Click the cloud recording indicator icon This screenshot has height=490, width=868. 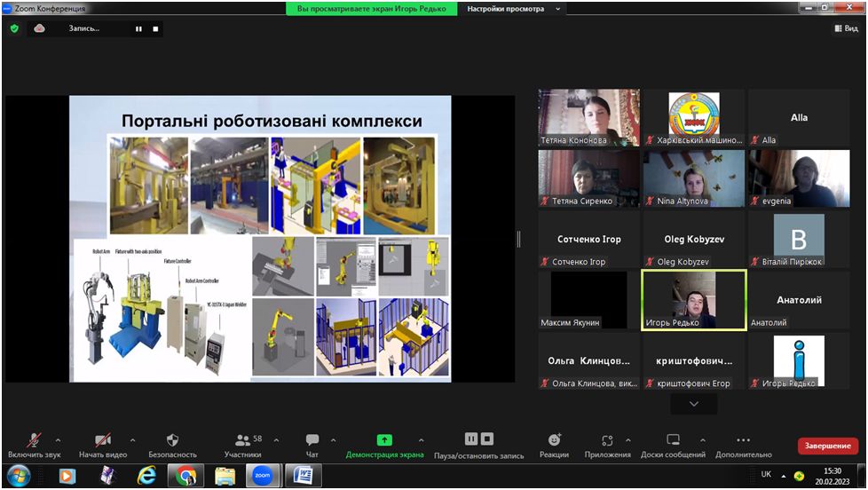point(39,28)
